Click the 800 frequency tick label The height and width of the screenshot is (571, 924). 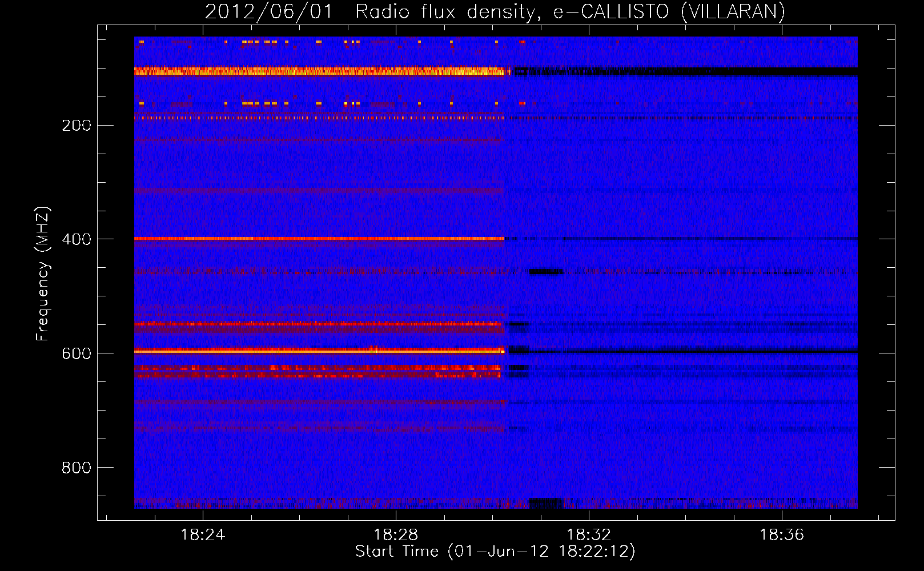tap(77, 468)
